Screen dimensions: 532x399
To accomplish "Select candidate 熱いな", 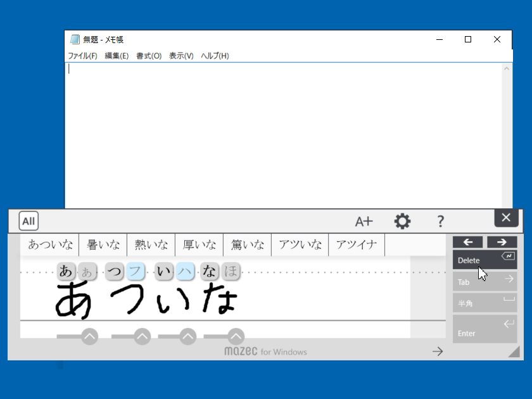I will [x=151, y=244].
